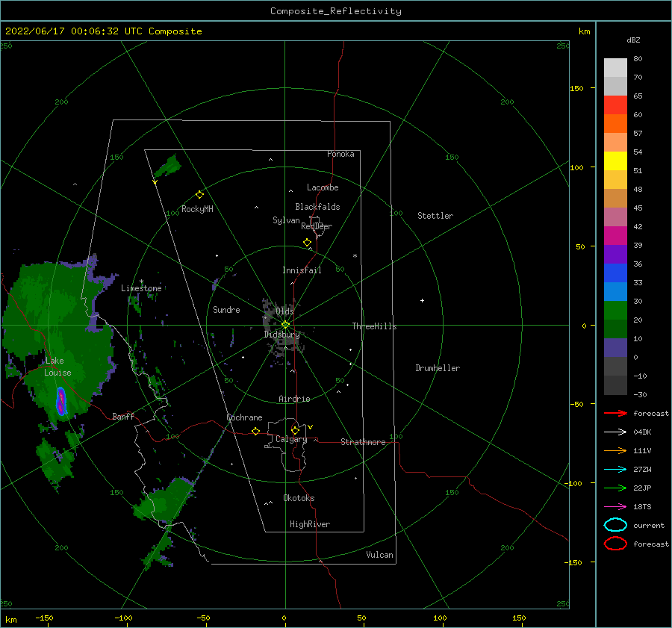This screenshot has width=672, height=628.
Task: Click the red forecast arrow in legend
Action: pos(615,413)
